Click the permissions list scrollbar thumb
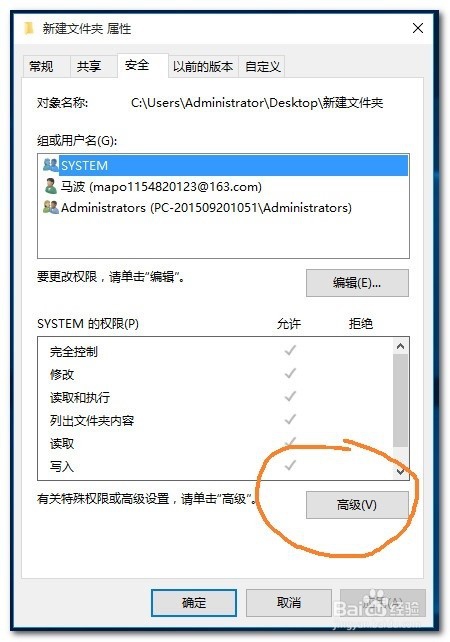This screenshot has width=450, height=642. click(400, 400)
